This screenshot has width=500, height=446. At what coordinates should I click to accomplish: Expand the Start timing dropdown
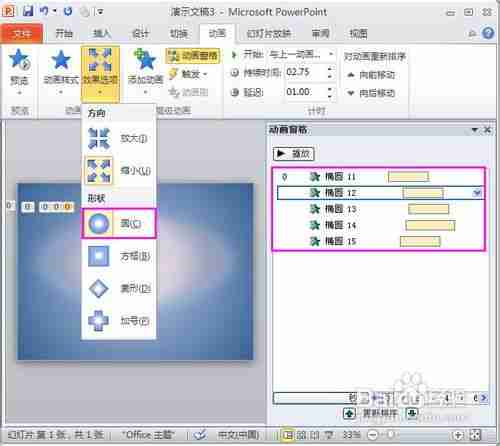(331, 54)
